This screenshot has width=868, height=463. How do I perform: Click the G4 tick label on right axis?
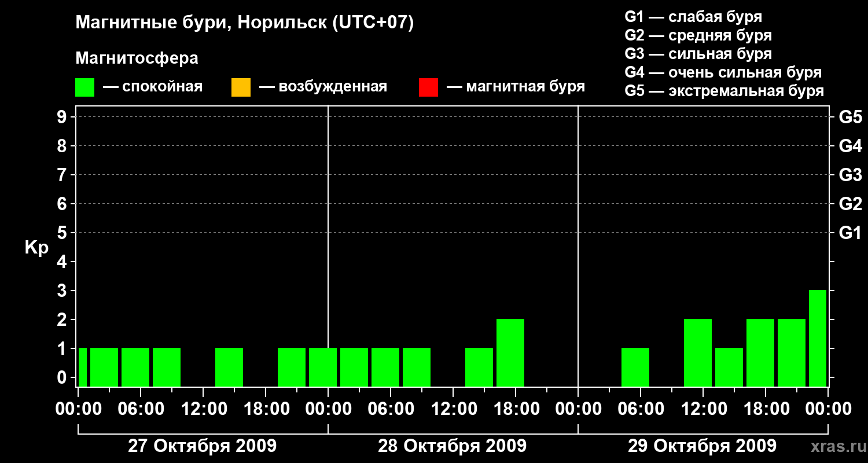(x=851, y=146)
